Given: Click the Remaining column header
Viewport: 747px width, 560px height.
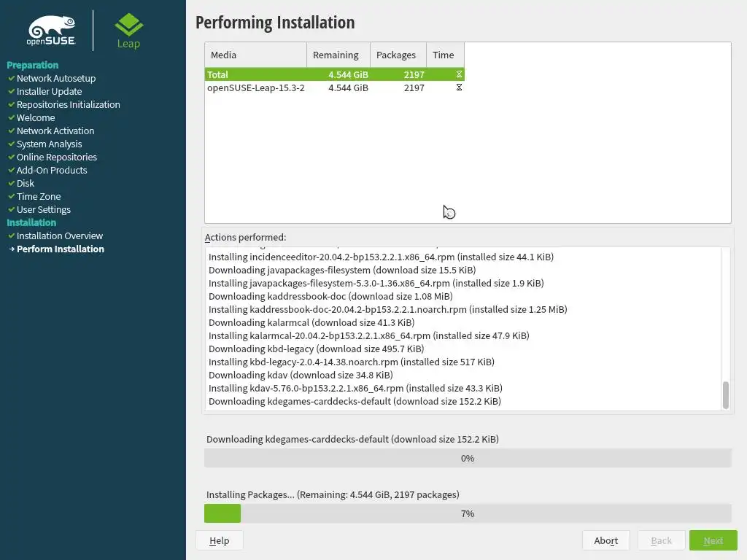Looking at the screenshot, I should [x=338, y=55].
